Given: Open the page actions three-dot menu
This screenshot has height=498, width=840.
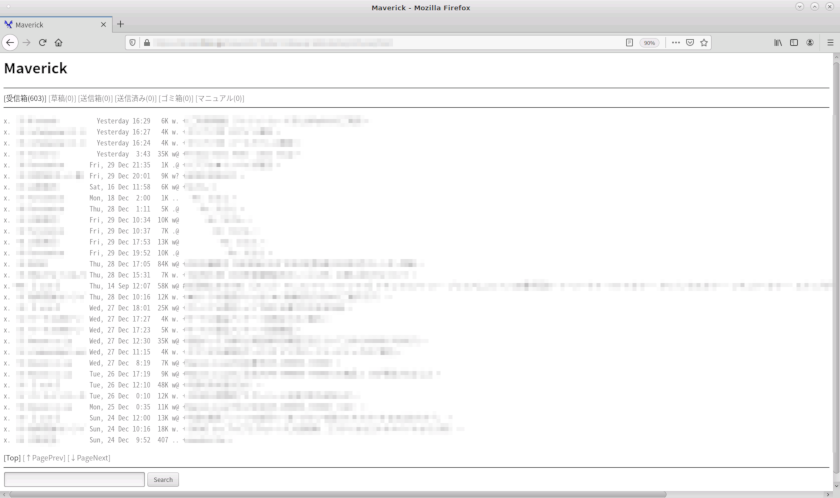Looking at the screenshot, I should click(x=676, y=43).
